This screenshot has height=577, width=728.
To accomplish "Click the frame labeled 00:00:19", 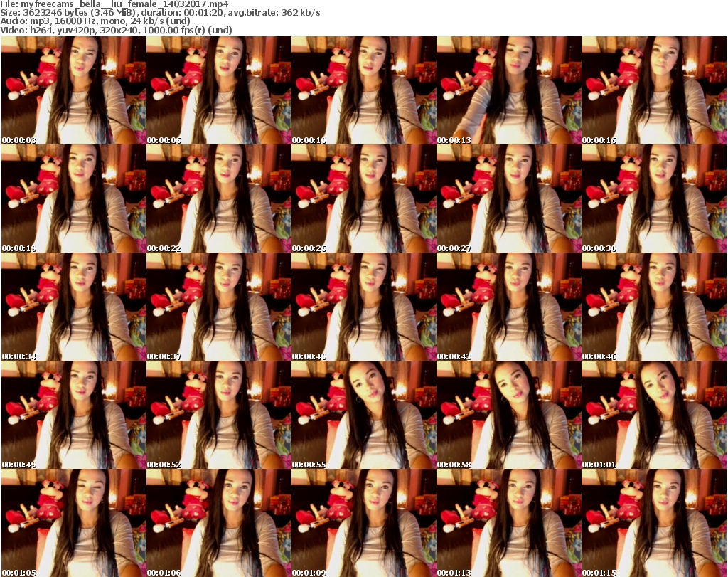I will click(x=74, y=198).
